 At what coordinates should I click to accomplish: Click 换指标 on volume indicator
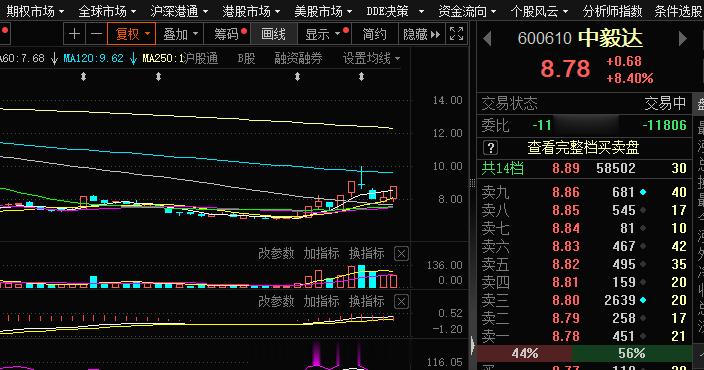pyautogui.click(x=367, y=254)
